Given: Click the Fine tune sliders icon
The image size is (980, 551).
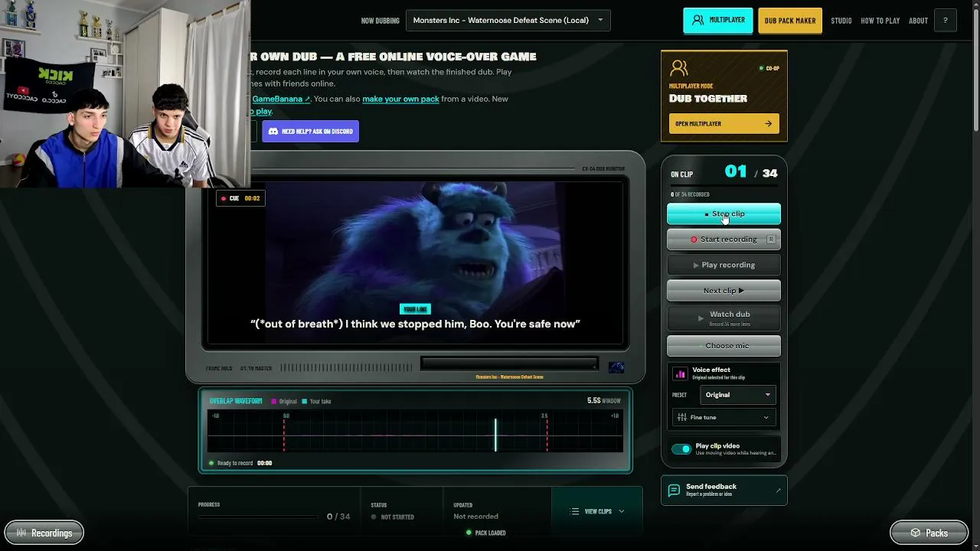Looking at the screenshot, I should (682, 417).
